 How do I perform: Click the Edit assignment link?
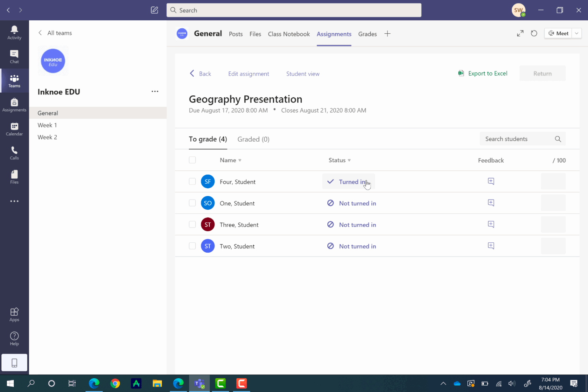click(x=248, y=73)
